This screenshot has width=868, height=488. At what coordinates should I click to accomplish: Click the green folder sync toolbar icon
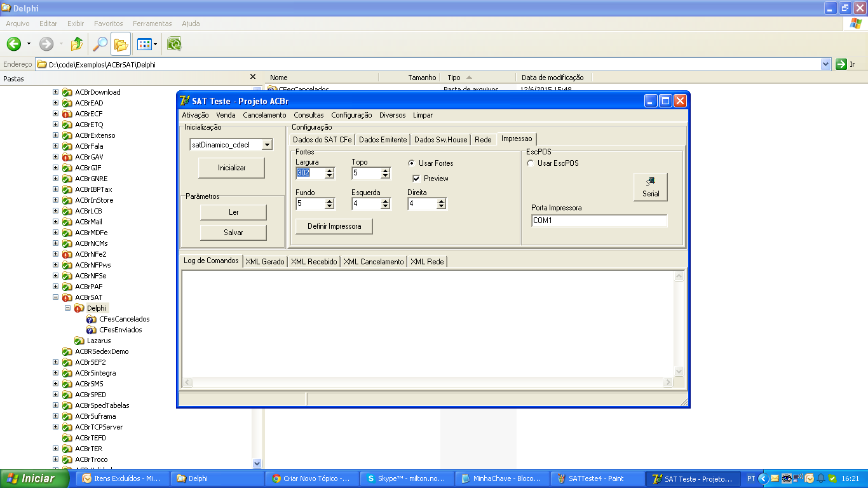coord(174,44)
